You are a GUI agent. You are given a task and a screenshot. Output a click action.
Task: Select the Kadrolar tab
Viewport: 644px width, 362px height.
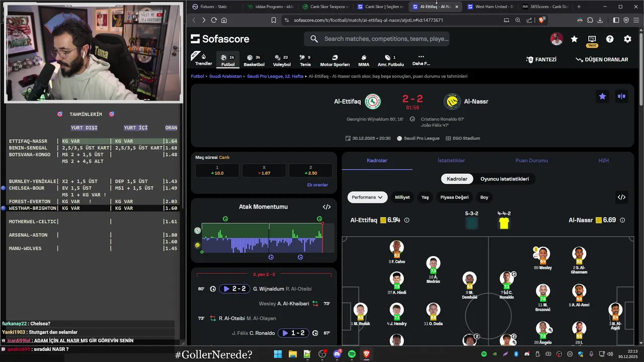pos(377,160)
